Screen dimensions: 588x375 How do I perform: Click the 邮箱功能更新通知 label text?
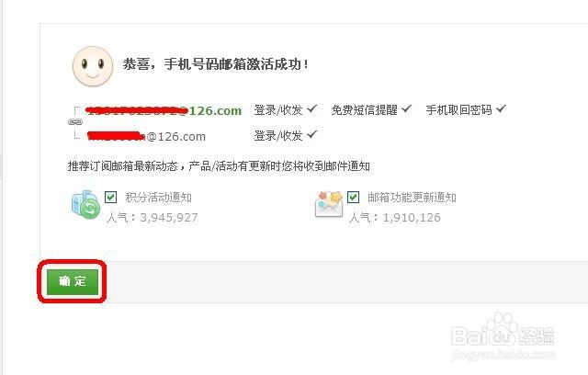click(x=412, y=198)
